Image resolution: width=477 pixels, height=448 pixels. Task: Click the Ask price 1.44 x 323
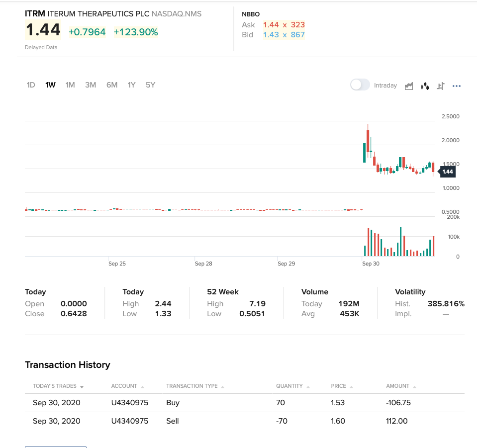coord(284,25)
